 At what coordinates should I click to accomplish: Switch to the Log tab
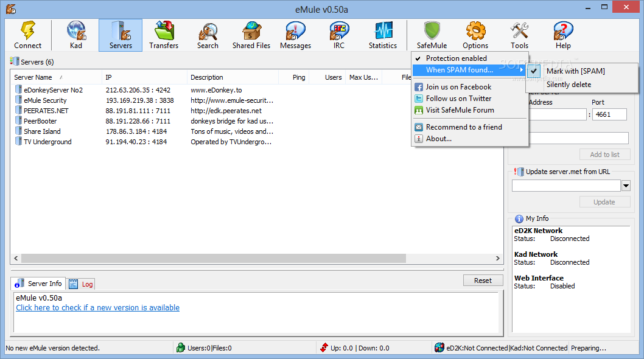pos(81,284)
